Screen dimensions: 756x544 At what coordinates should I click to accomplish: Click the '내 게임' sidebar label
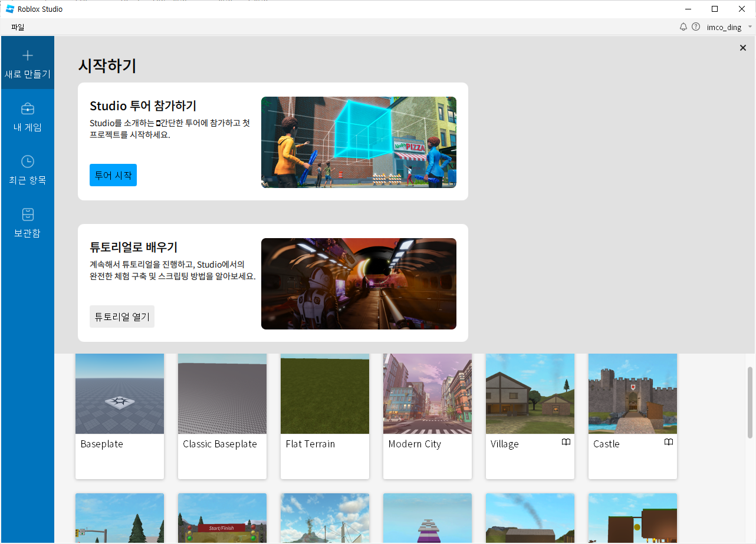coord(28,127)
